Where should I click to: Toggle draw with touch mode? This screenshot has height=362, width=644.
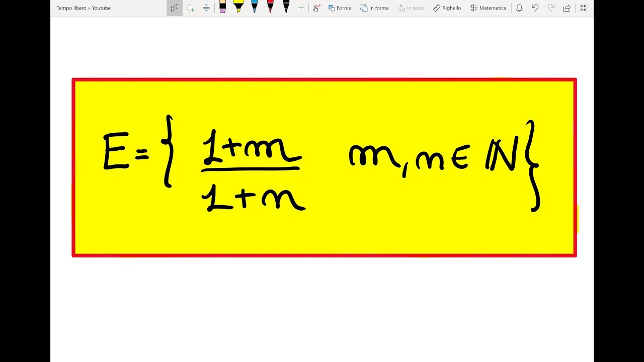[316, 8]
